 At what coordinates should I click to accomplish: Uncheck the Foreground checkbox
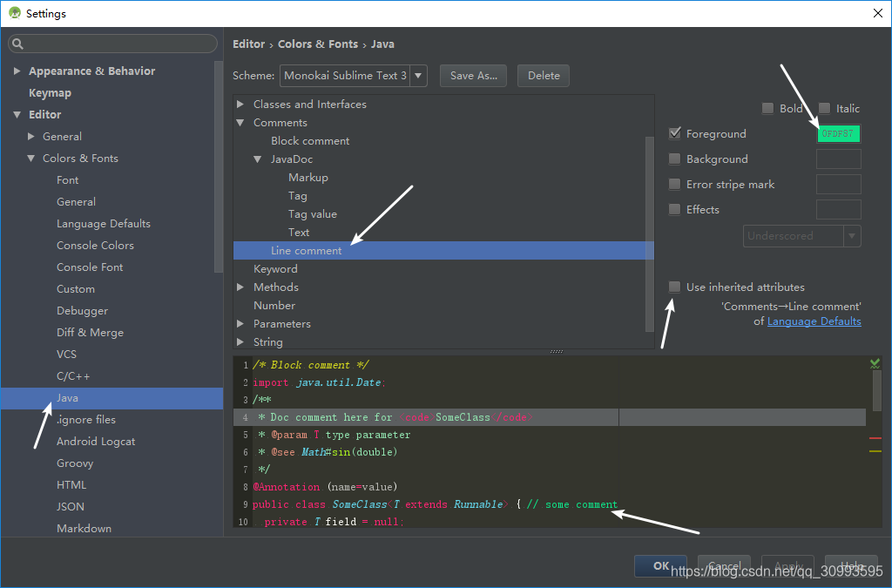[675, 133]
